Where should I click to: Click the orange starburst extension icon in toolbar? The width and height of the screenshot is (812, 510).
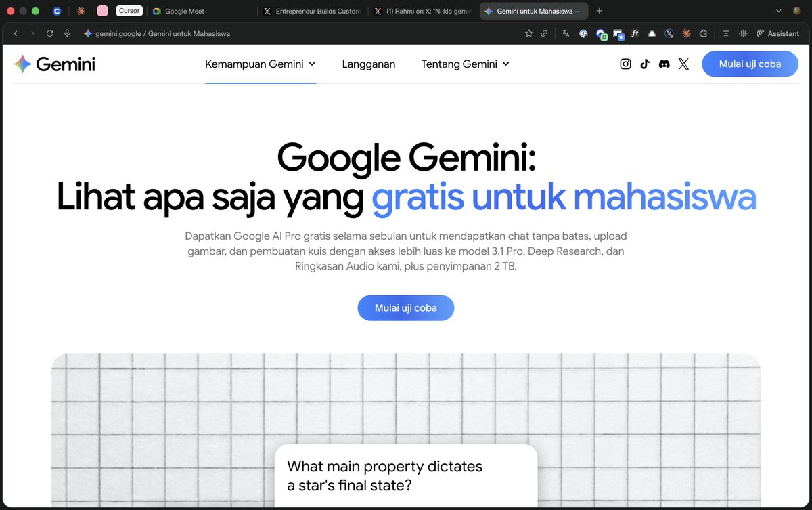(x=686, y=33)
